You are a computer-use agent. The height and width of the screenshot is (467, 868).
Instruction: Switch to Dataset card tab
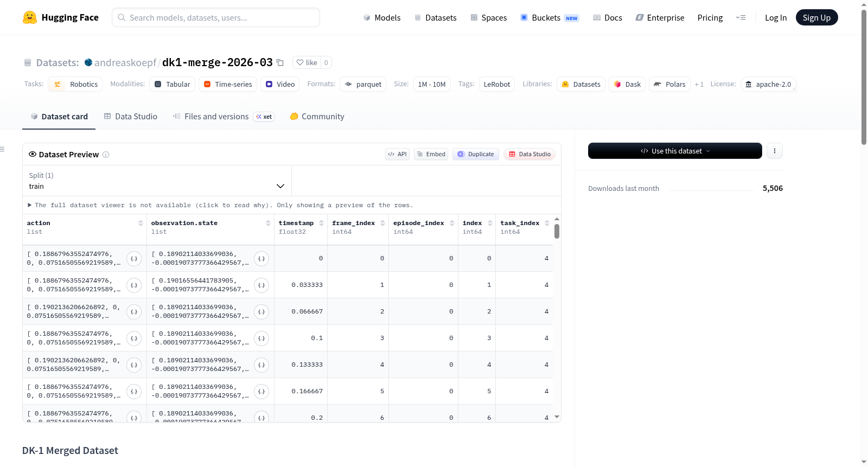[x=59, y=116]
